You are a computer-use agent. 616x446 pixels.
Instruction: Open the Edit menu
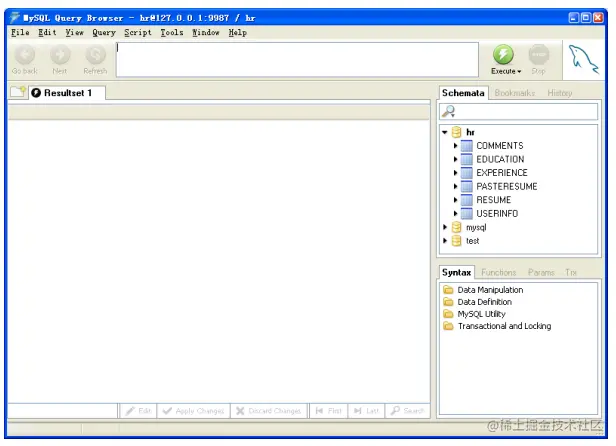tap(47, 33)
